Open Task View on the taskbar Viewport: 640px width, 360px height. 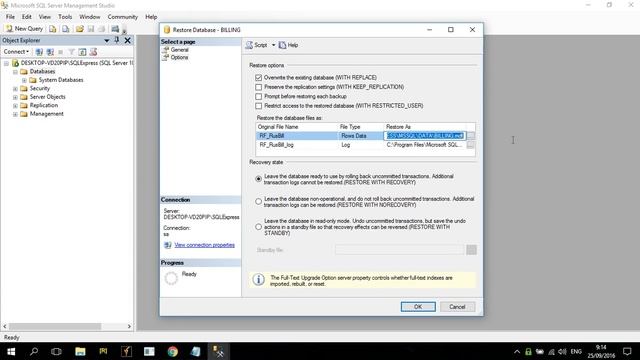(x=56, y=351)
